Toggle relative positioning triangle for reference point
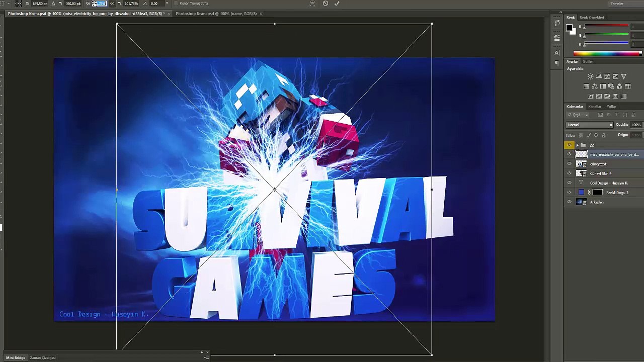 (53, 4)
